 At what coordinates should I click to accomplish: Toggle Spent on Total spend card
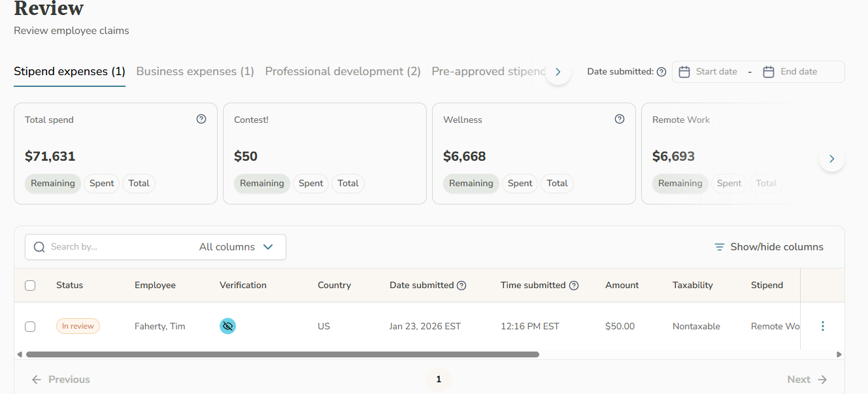pos(102,184)
